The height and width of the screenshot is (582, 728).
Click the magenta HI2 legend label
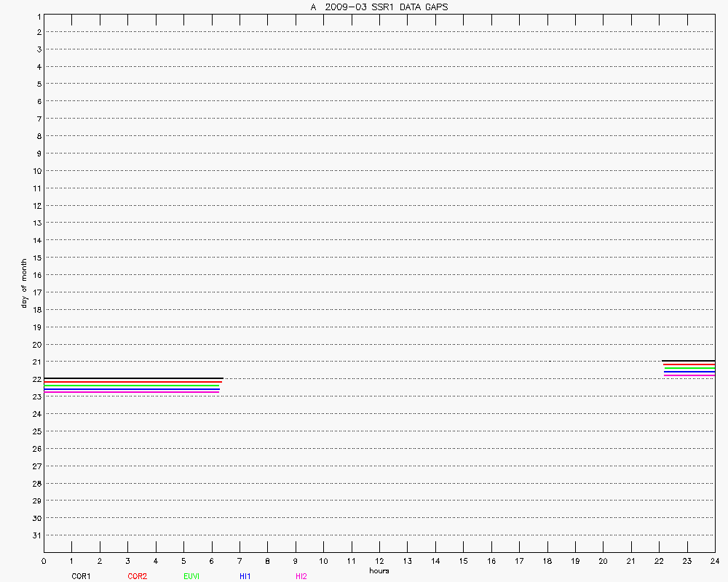point(301,576)
